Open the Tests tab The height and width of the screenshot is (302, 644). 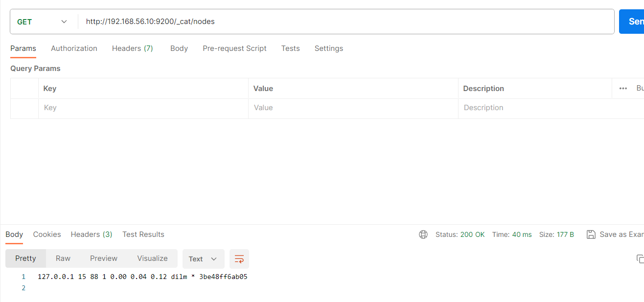(x=290, y=48)
